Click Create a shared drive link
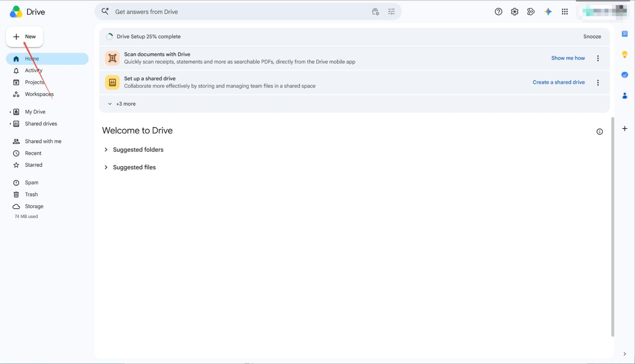Image resolution: width=635 pixels, height=364 pixels. tap(558, 82)
